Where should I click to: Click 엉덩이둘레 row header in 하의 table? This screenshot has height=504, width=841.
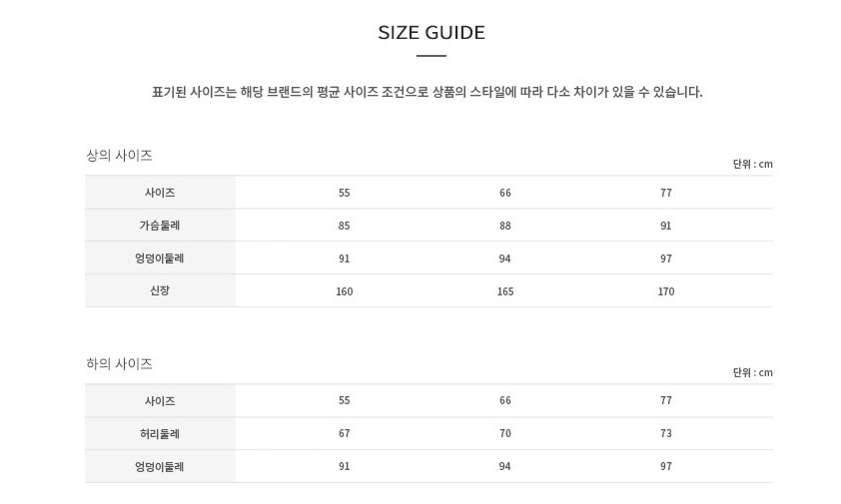160,467
